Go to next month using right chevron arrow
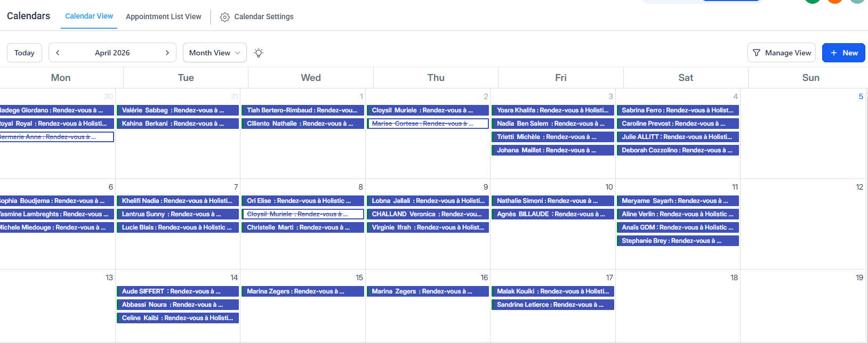Image resolution: width=868 pixels, height=343 pixels. tap(166, 52)
